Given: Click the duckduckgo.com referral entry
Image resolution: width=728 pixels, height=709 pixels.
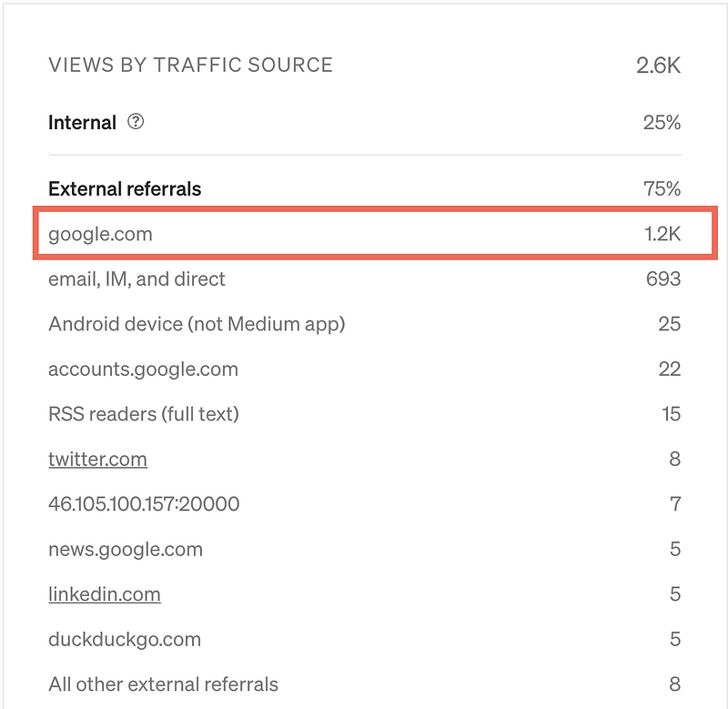Looking at the screenshot, I should [365, 639].
